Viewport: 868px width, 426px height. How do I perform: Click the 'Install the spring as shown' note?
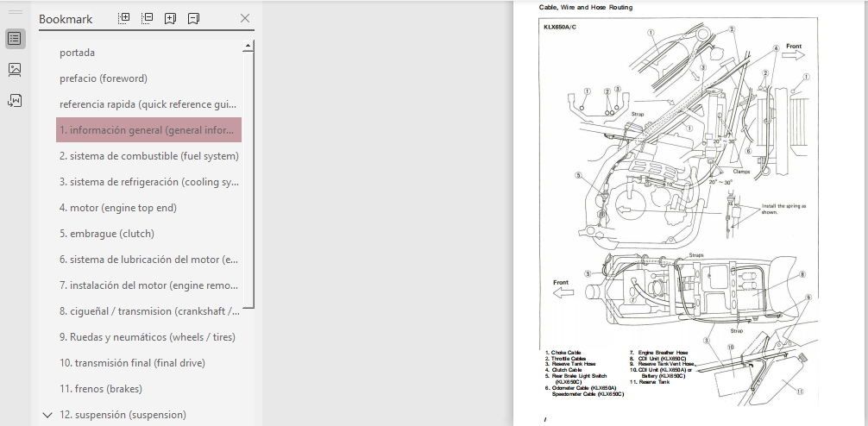point(783,209)
